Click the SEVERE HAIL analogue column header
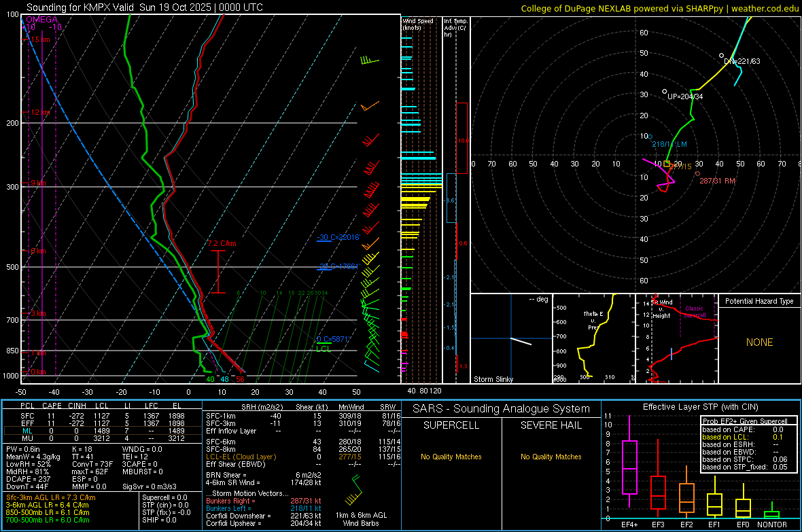 551,425
